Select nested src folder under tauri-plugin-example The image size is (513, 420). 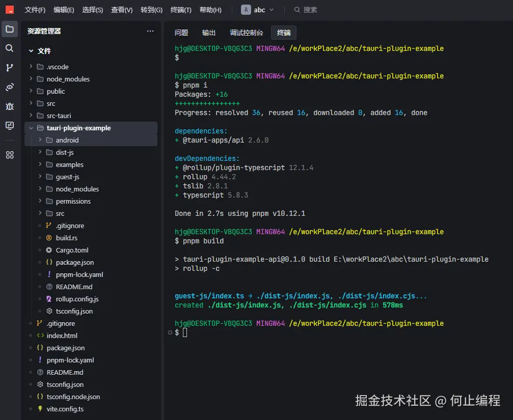coord(91,213)
